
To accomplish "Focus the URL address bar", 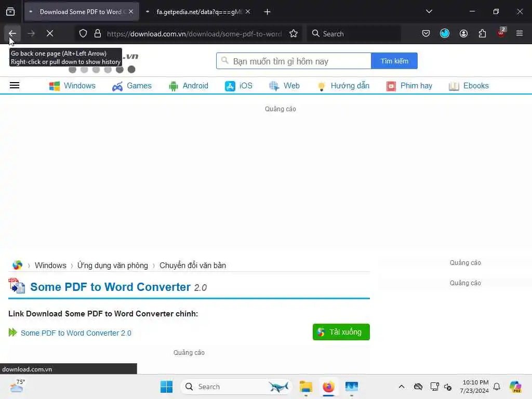I will pyautogui.click(x=194, y=34).
